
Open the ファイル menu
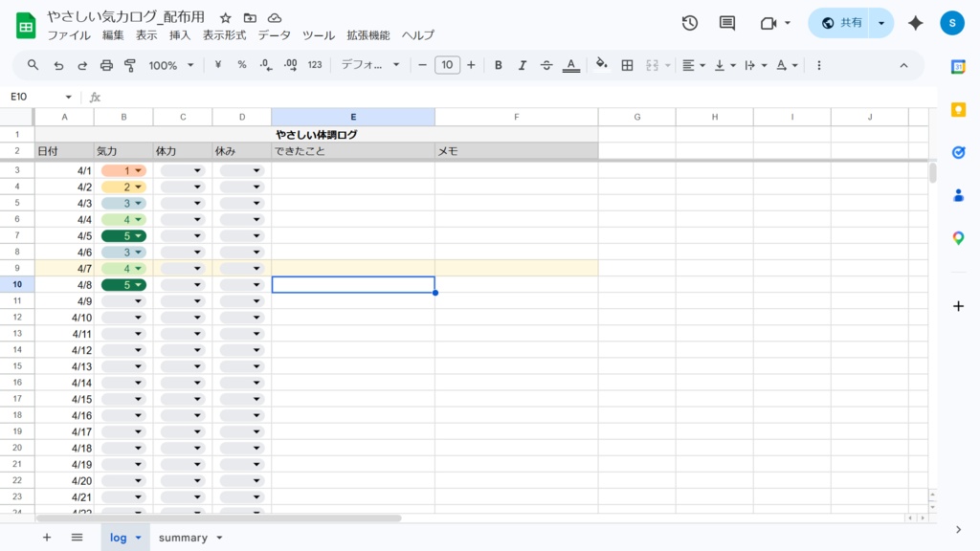pyautogui.click(x=69, y=35)
